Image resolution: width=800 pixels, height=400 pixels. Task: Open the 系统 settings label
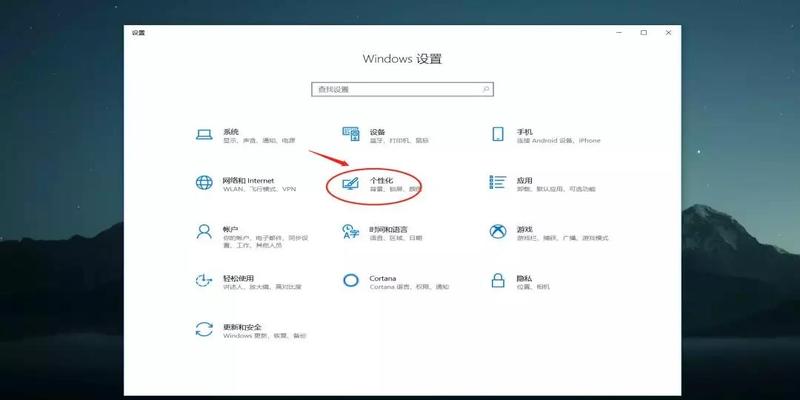(231, 132)
